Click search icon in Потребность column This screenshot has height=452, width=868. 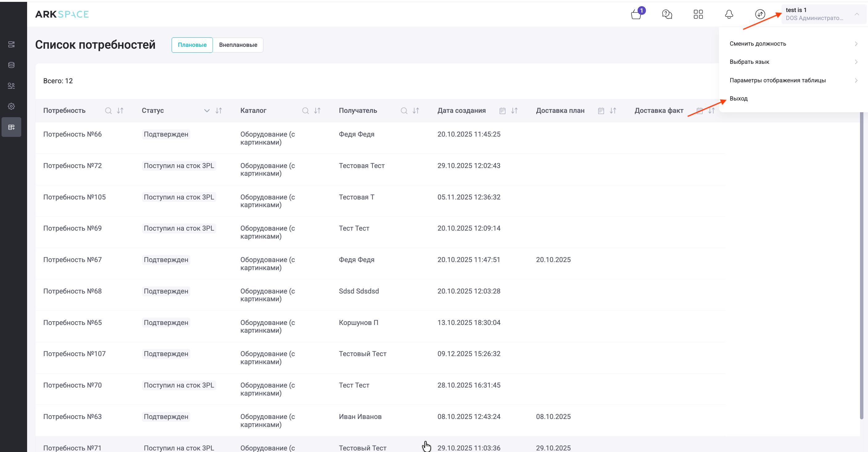point(108,111)
